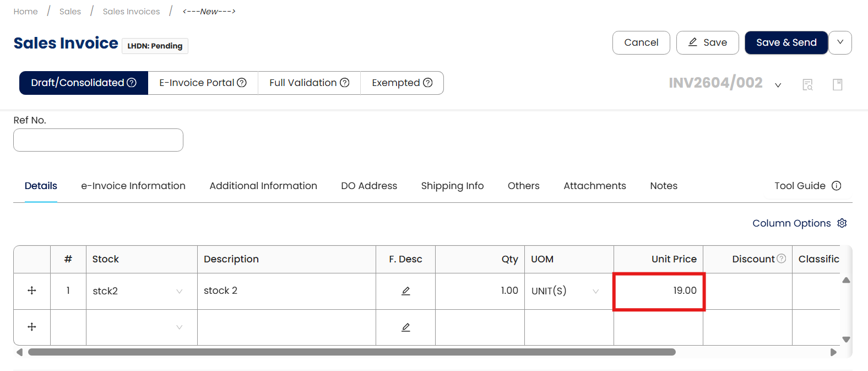Open the UNIT(S) UOM dropdown

pos(595,291)
